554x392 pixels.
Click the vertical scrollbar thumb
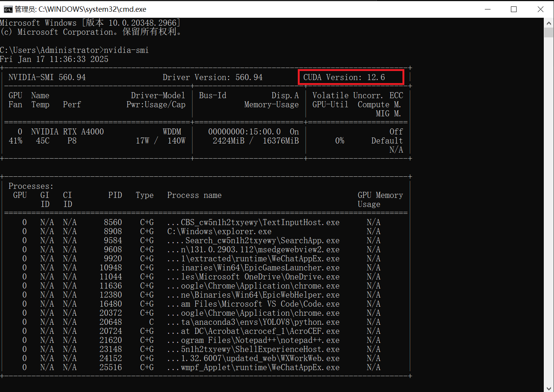pos(549,32)
